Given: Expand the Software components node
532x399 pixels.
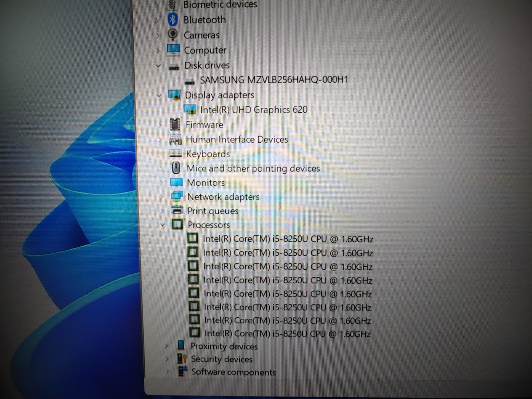Looking at the screenshot, I should coord(167,372).
